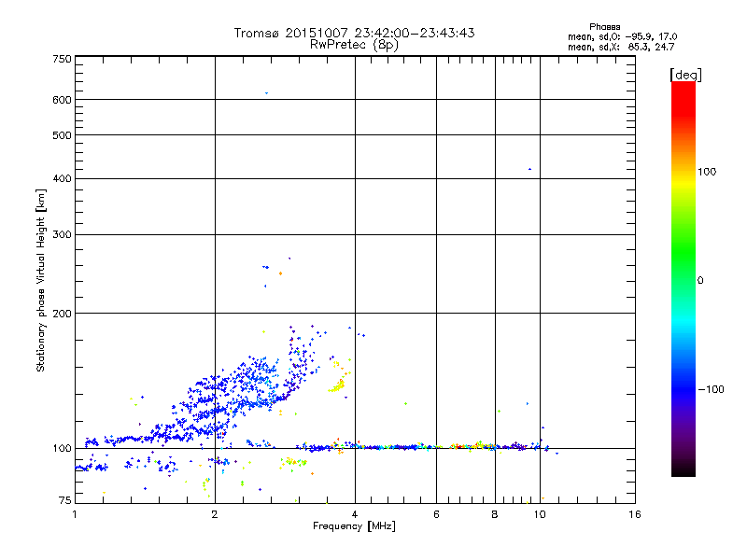
Task: Click the '16' x-axis tick label
Action: click(x=635, y=514)
